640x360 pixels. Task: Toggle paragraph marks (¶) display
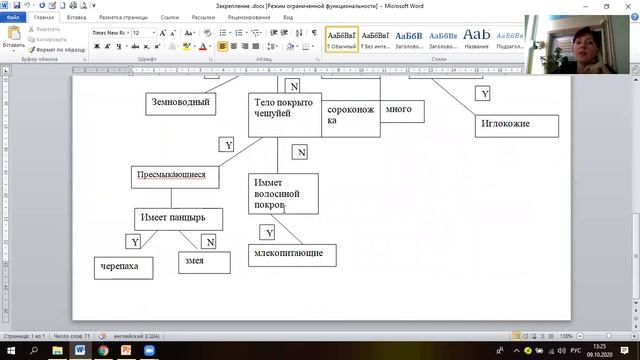pos(314,33)
